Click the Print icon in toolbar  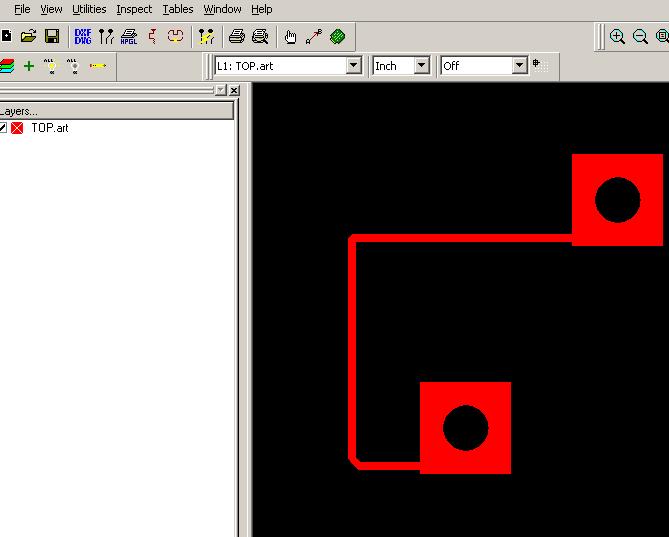[x=237, y=37]
